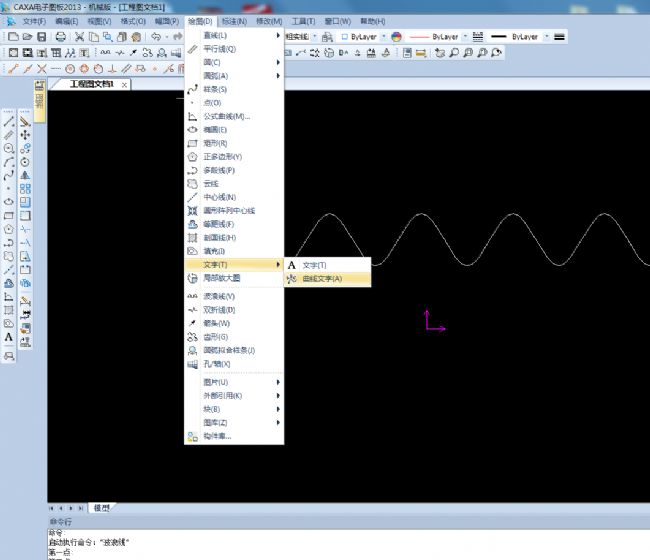Choose 椭圆(E) in the draw menu
Screen dimensions: 650x560
click(215, 129)
